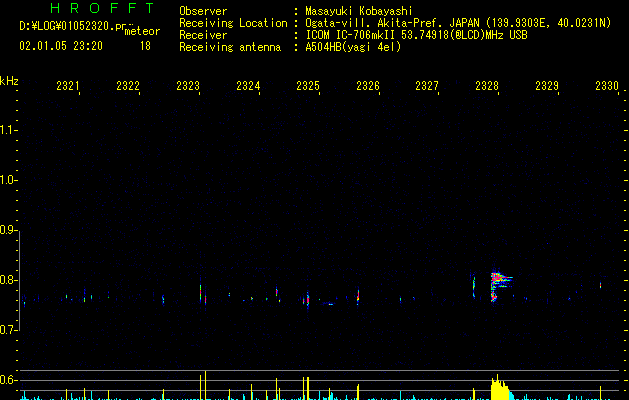Click the yellow power burst under 2328
This screenshot has height=400, width=629.
[500, 388]
